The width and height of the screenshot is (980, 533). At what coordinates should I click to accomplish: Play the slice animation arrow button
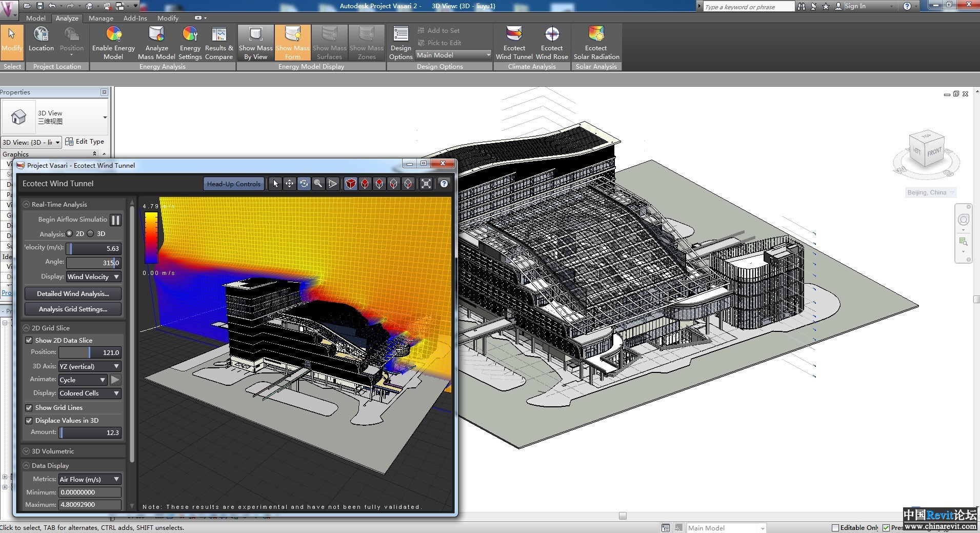115,380
